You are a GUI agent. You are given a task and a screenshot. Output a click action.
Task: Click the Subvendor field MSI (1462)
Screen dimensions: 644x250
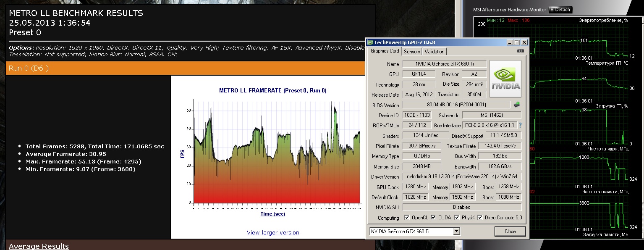pyautogui.click(x=492, y=115)
